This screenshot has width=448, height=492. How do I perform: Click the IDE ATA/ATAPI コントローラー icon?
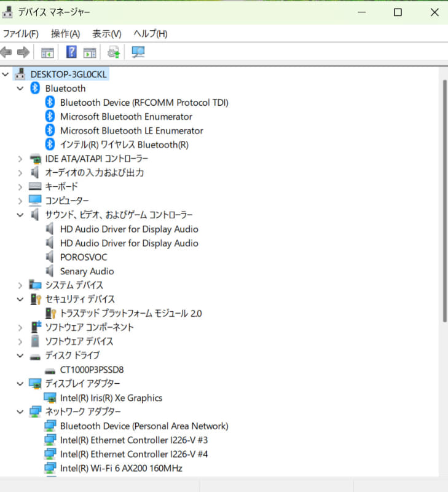(36, 159)
